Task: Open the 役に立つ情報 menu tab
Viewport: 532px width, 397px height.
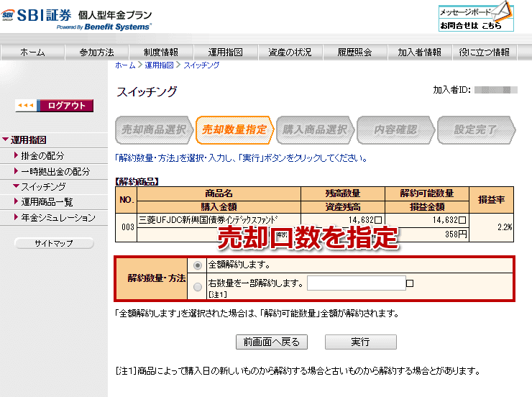Action: tap(485, 53)
